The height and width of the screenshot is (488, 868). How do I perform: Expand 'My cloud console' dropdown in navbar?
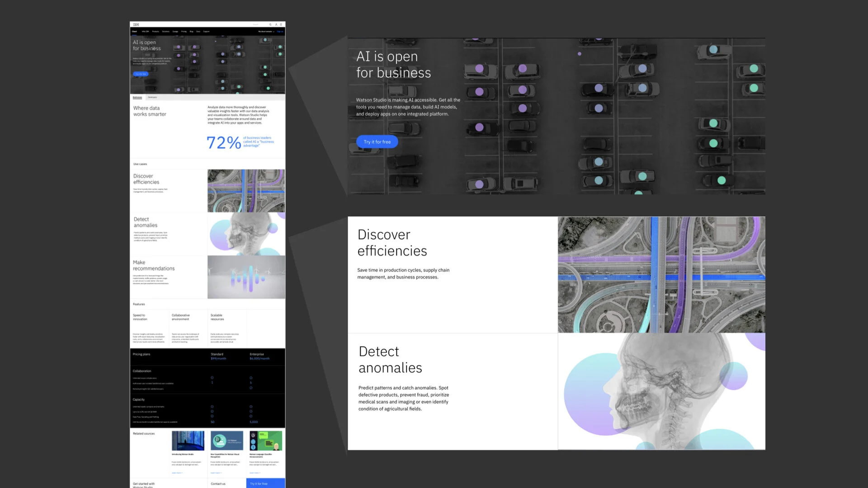[266, 32]
